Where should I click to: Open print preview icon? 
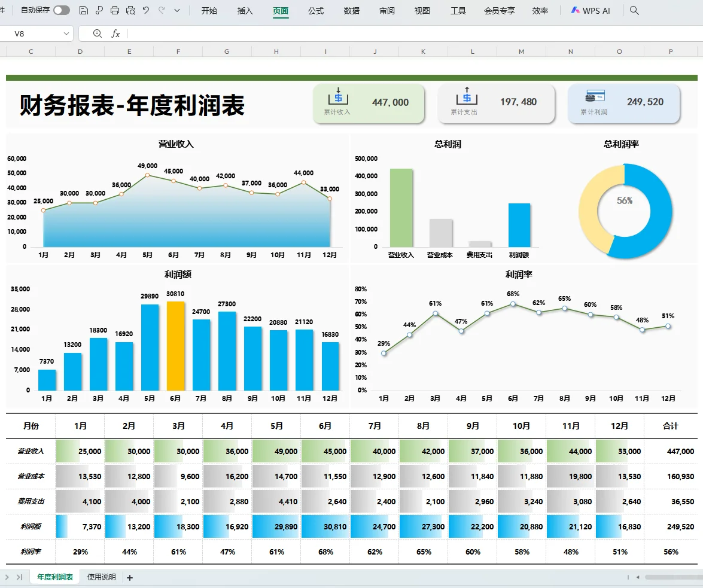(x=130, y=10)
